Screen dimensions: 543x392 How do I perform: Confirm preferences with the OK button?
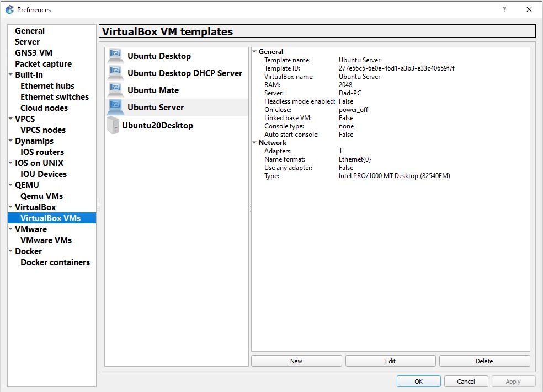click(418, 382)
